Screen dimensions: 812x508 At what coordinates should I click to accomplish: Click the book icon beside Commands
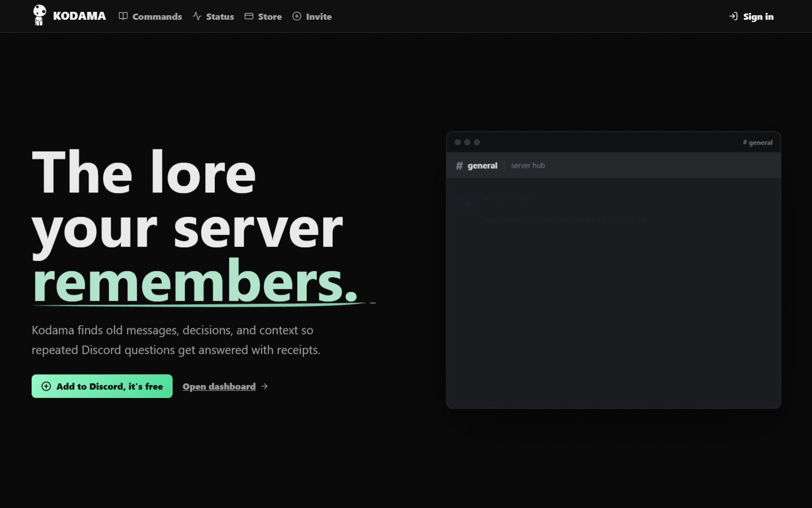click(123, 16)
